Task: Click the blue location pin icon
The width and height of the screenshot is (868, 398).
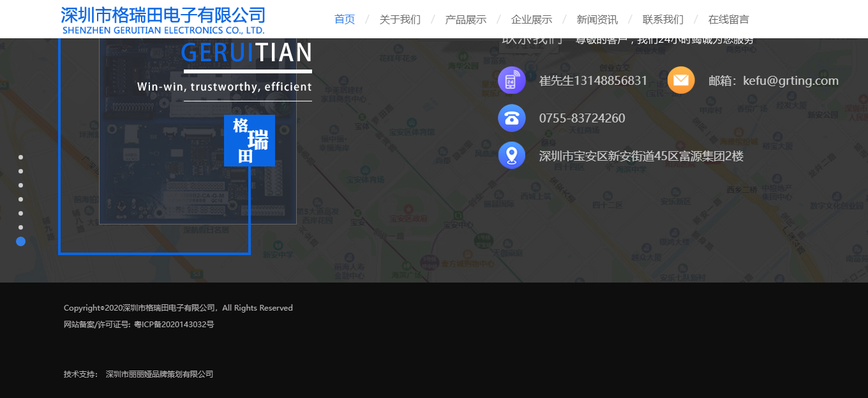Action: click(x=512, y=156)
